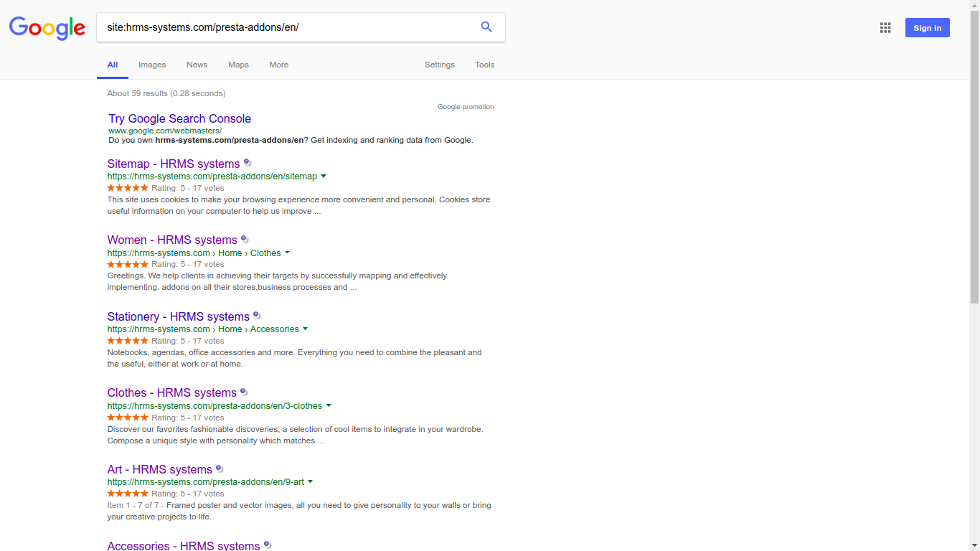Expand the arrow next to Home › Accessories URL

[x=305, y=329]
